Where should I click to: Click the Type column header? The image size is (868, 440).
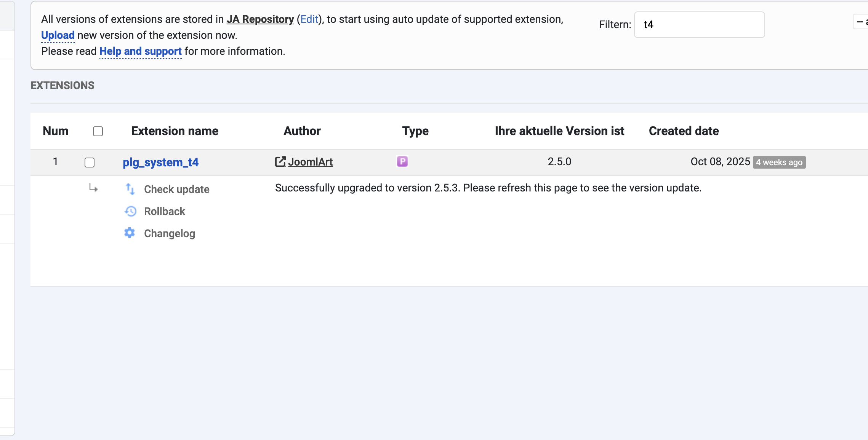tap(415, 131)
